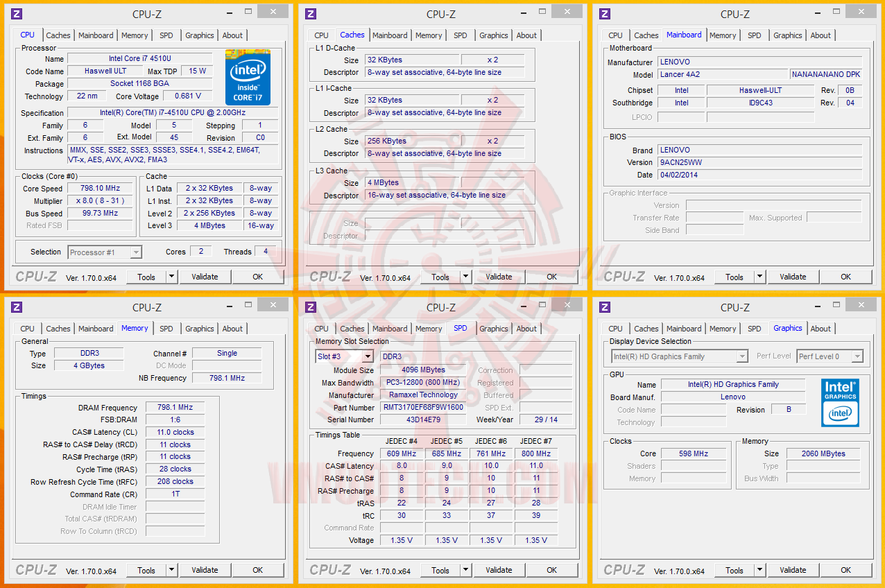Click the Intel Core i7 logo badge
Image resolution: width=885 pixels, height=588 pixels.
(248, 77)
